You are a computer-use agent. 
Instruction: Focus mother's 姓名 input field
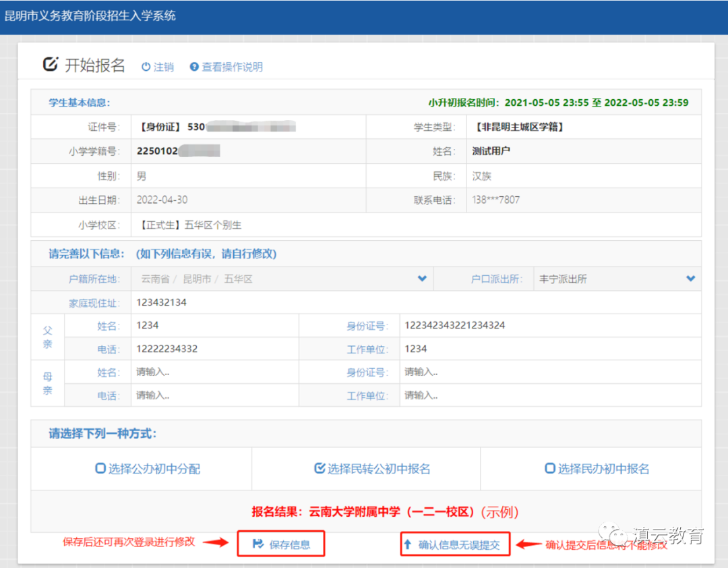click(x=215, y=372)
